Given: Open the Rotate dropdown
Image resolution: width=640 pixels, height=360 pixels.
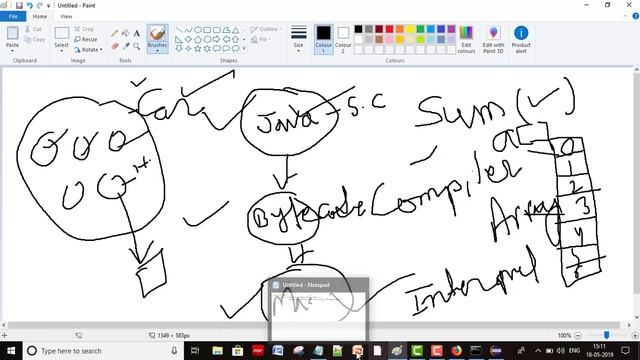Looking at the screenshot, I should click(x=88, y=49).
